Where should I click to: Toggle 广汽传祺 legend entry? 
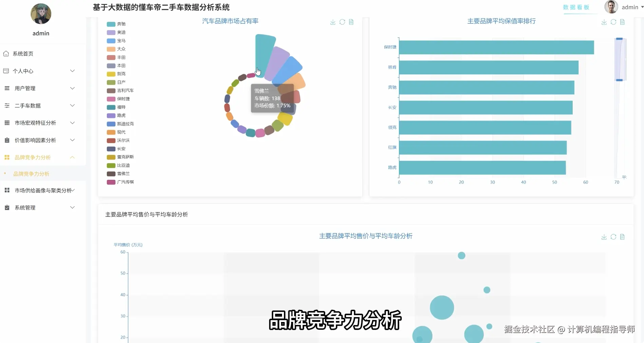(x=120, y=182)
